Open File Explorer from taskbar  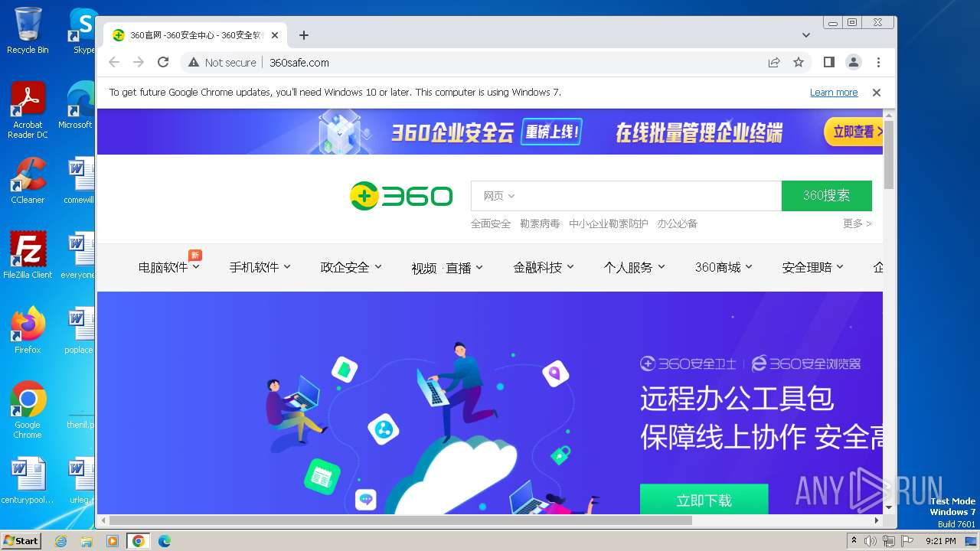[87, 541]
